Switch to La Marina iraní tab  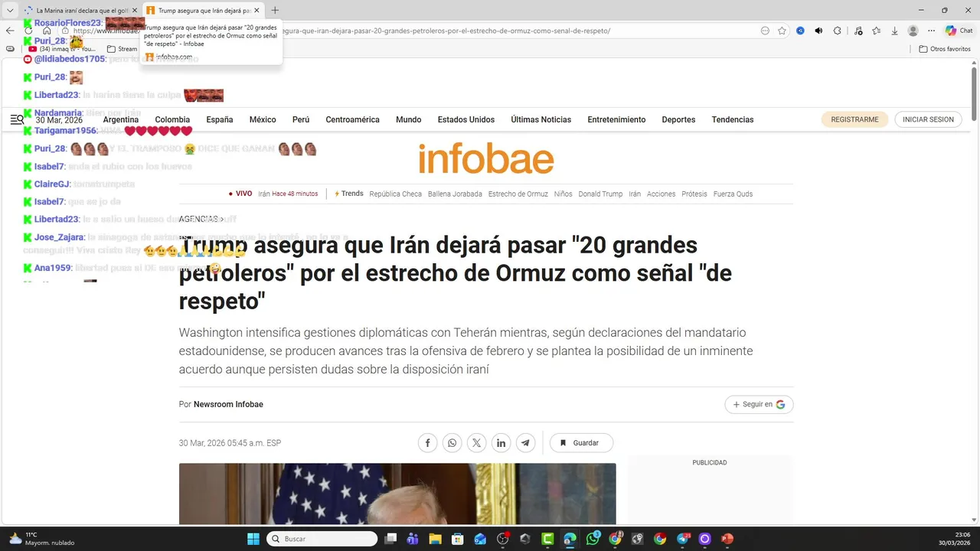[81, 10]
